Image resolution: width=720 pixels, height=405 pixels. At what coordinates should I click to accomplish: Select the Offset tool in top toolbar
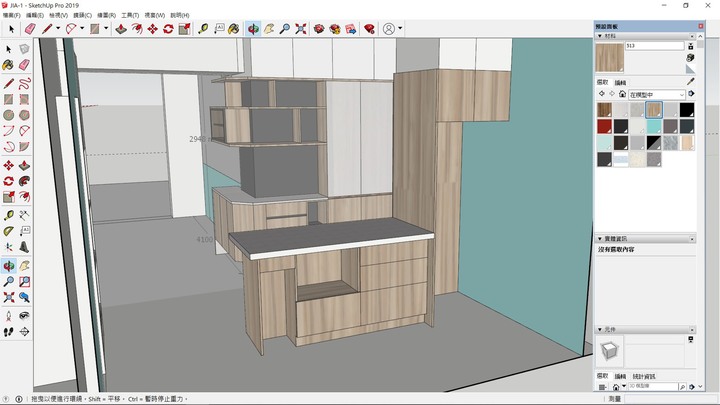click(x=137, y=29)
